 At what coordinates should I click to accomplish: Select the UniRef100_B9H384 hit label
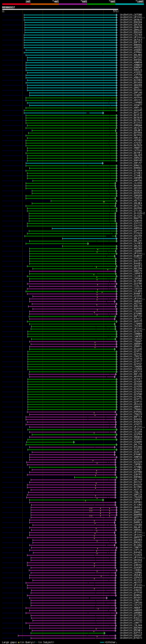pyautogui.click(x=131, y=22)
